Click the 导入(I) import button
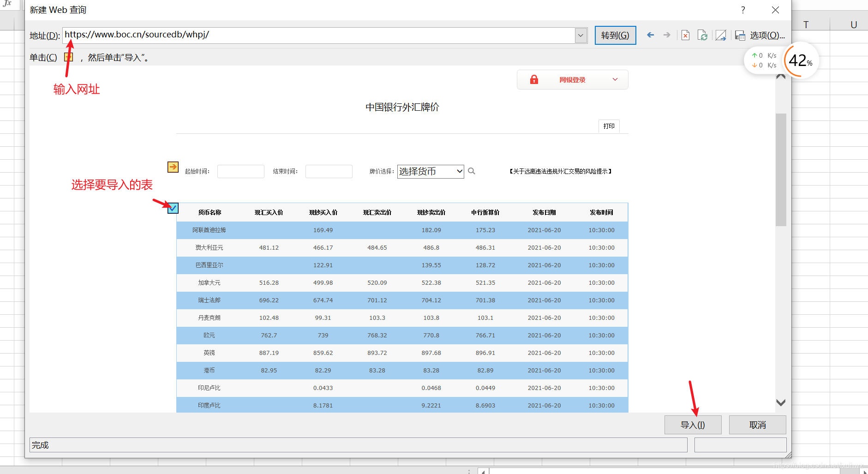 693,425
